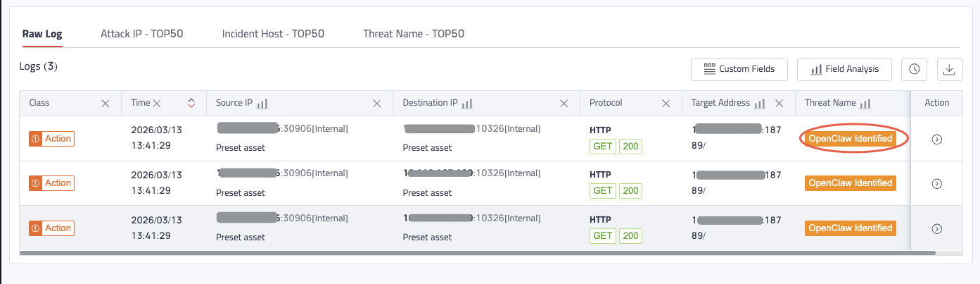The height and width of the screenshot is (284, 980).
Task: Remove the Protocol column
Action: 666,104
